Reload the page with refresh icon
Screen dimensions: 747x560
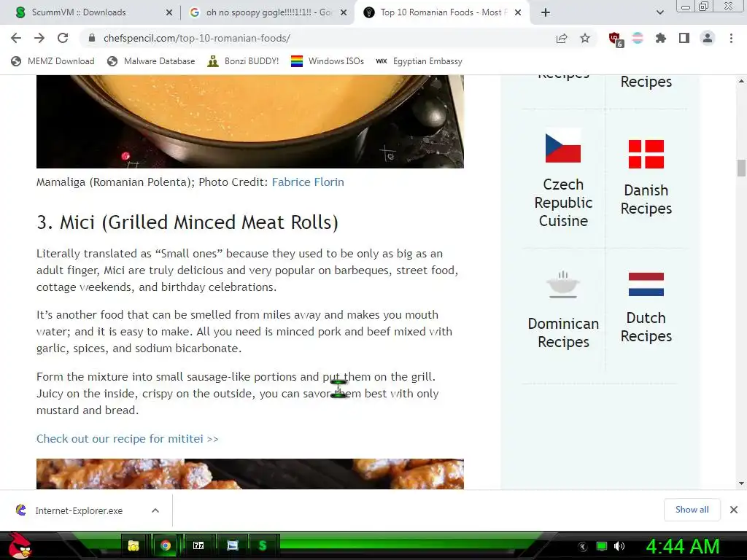(63, 38)
